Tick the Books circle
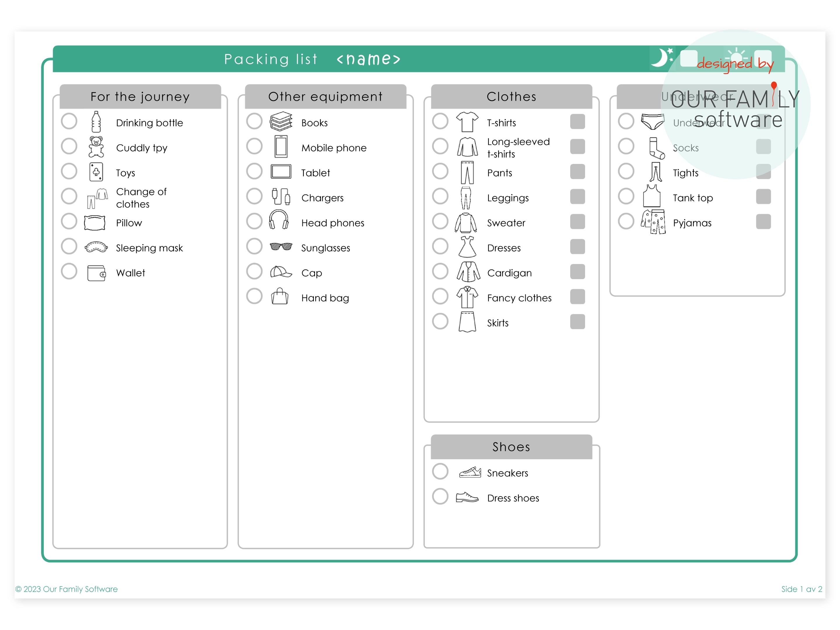 coord(254,121)
